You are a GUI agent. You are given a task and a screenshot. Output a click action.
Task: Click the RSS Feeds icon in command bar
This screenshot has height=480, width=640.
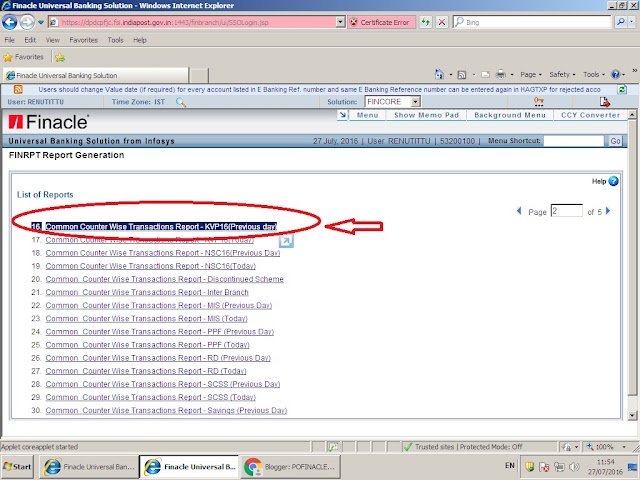462,75
